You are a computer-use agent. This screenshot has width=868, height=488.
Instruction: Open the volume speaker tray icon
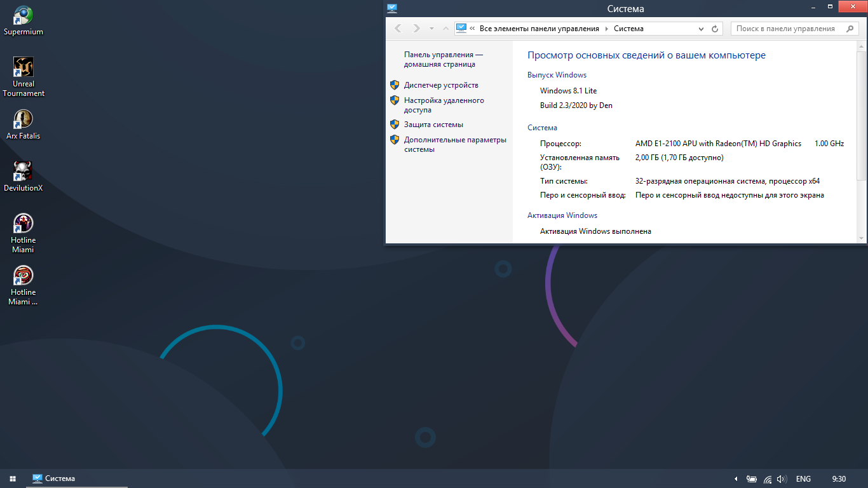(782, 478)
